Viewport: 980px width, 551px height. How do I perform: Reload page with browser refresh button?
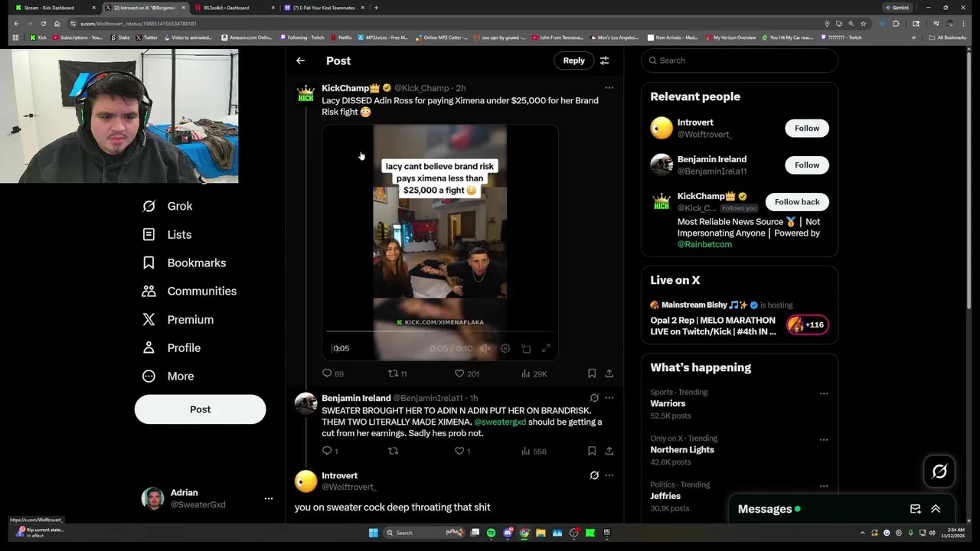point(44,24)
